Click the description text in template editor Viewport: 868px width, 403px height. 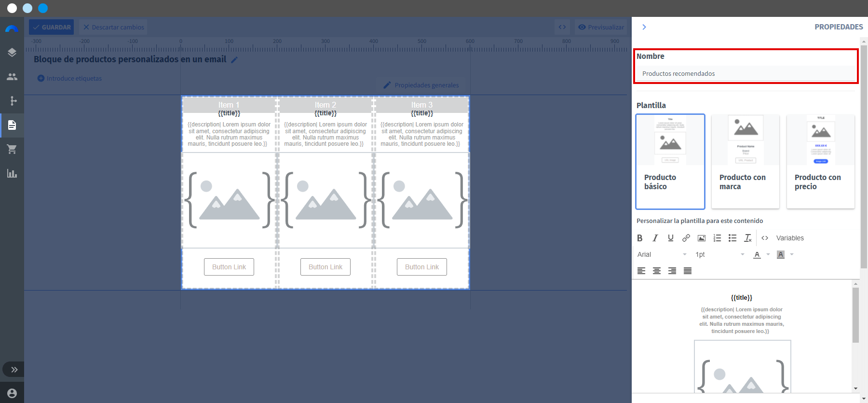pyautogui.click(x=742, y=320)
